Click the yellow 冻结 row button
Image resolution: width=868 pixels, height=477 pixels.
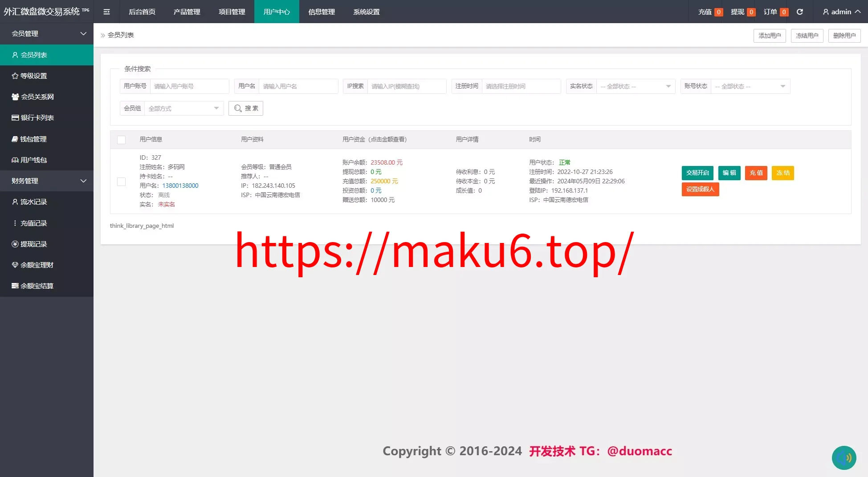pos(783,173)
